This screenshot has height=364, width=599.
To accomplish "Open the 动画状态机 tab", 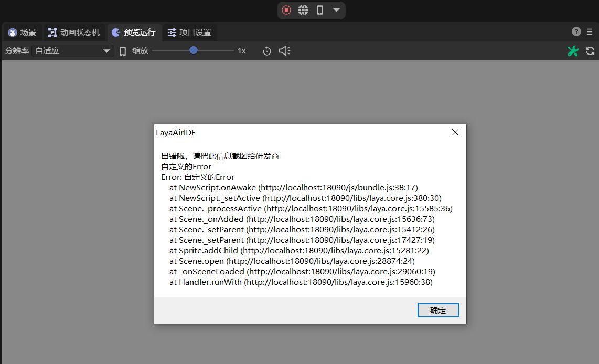I will point(74,33).
